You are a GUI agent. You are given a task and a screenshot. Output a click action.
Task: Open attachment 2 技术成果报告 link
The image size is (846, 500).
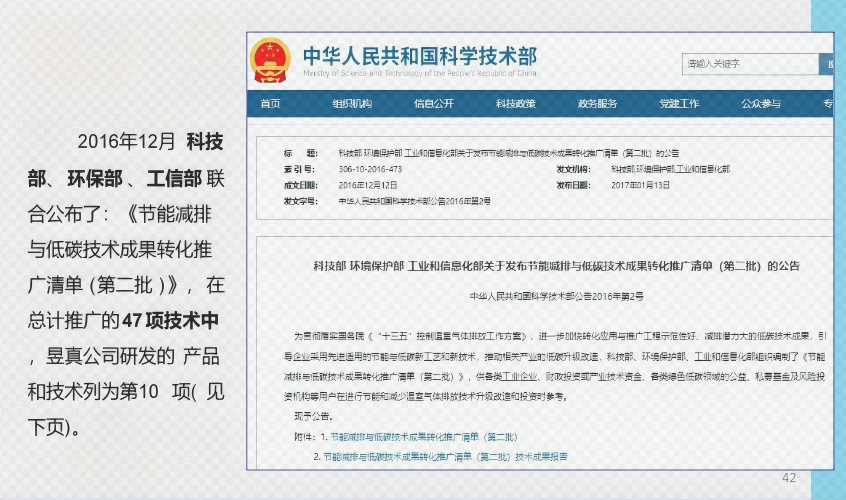442,456
